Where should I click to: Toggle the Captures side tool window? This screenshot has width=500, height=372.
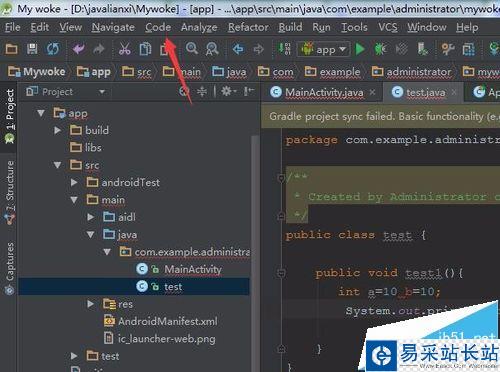10,268
